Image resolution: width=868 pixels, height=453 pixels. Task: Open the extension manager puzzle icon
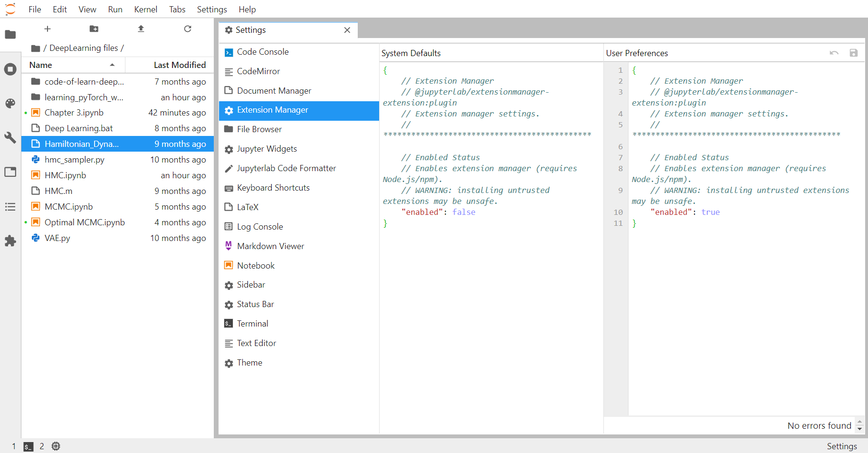pos(10,241)
